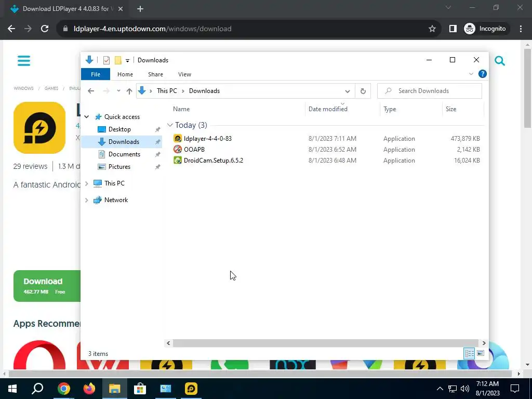Close the Download LDPlayer browser tab
The width and height of the screenshot is (532, 399).
(x=121, y=9)
